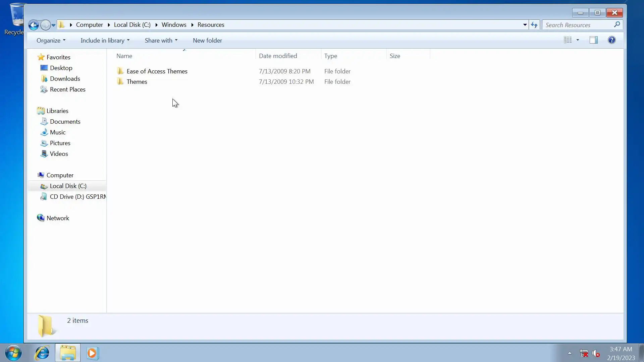Viewport: 644px width, 362px height.
Task: Select CD Drive (D:) in navigation pane
Action: tap(77, 197)
